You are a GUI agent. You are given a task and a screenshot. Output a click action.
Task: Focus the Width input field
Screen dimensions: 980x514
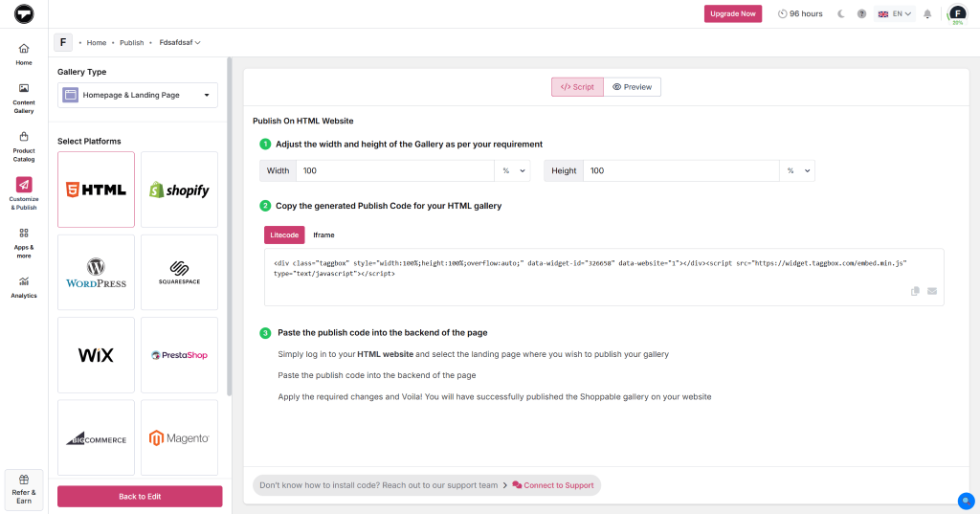[395, 170]
